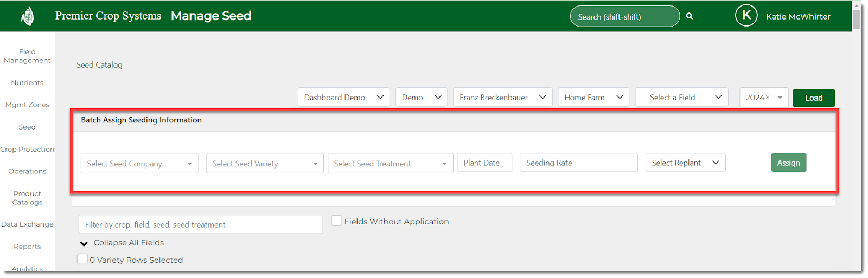This screenshot has width=868, height=278.
Task: Open Select Seed Company dropdown
Action: pyautogui.click(x=139, y=163)
